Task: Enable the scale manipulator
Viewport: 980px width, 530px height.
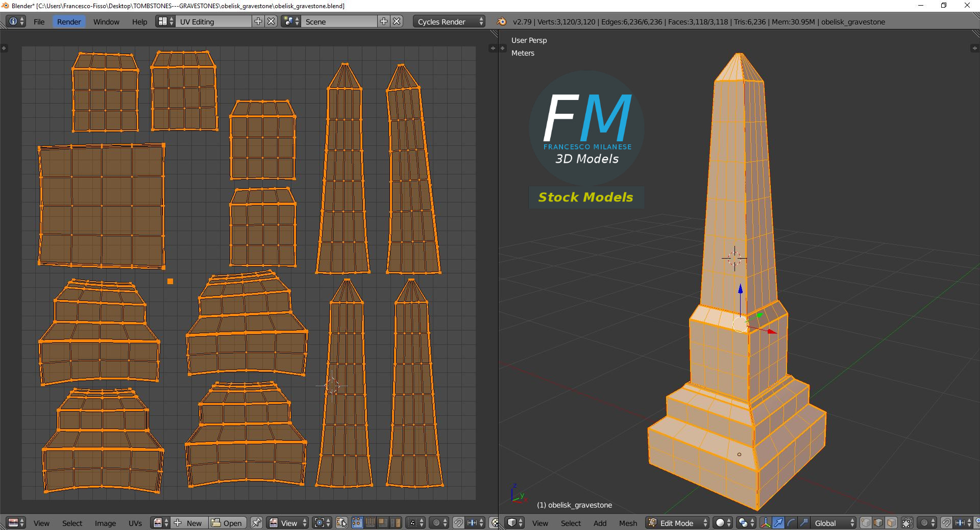Action: click(x=804, y=523)
